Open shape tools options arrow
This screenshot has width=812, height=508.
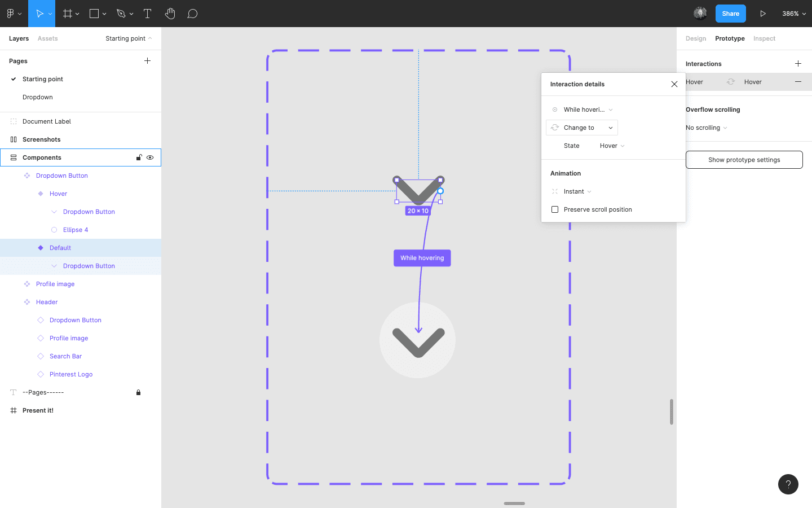point(104,14)
